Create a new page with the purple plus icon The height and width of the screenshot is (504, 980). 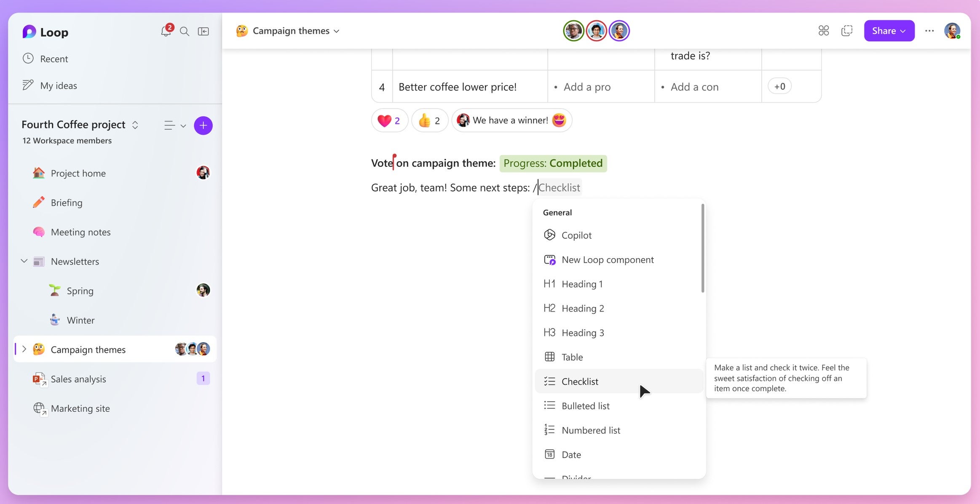pos(203,125)
